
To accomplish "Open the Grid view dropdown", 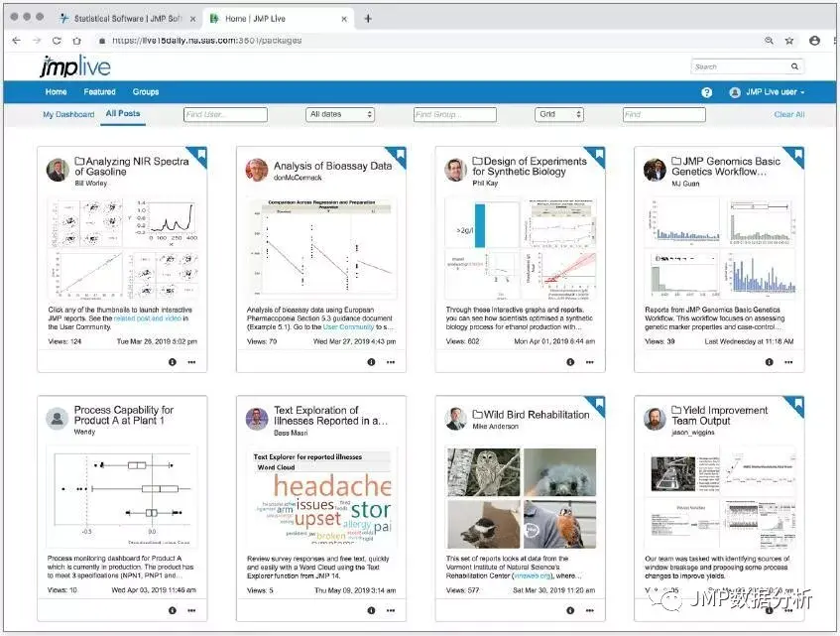I will click(558, 114).
